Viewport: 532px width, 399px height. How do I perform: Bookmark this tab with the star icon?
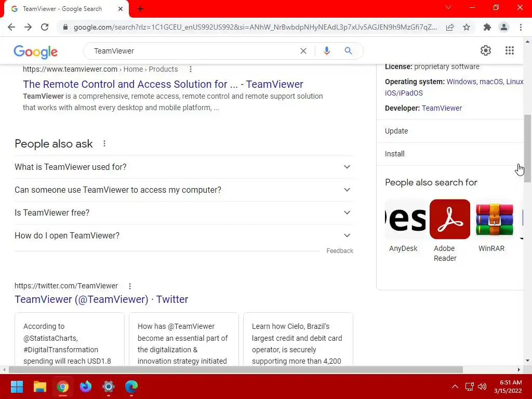[467, 27]
